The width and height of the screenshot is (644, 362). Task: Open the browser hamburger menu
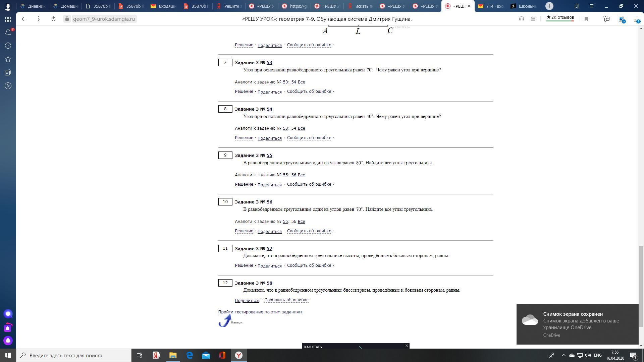tap(591, 6)
